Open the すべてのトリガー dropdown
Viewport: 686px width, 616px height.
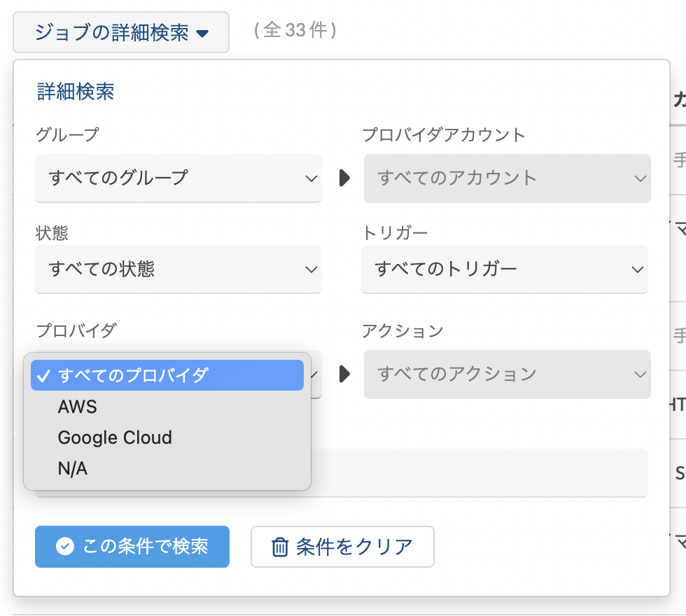point(504,269)
